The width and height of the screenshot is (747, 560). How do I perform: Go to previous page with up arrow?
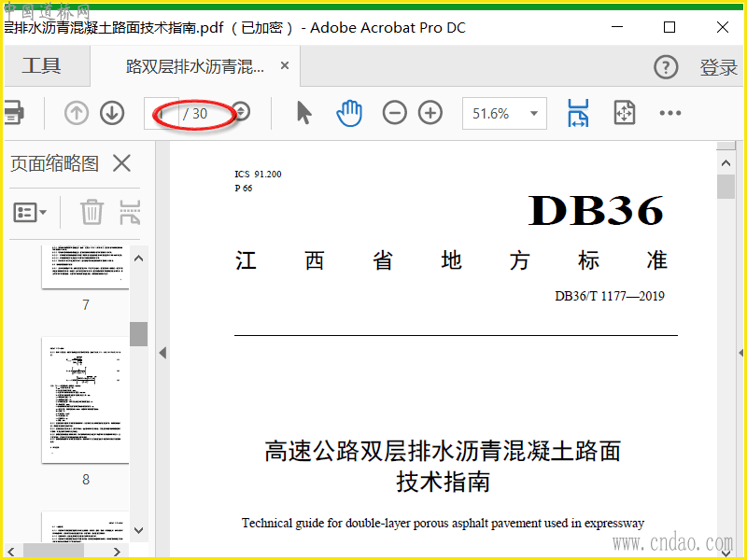point(77,113)
